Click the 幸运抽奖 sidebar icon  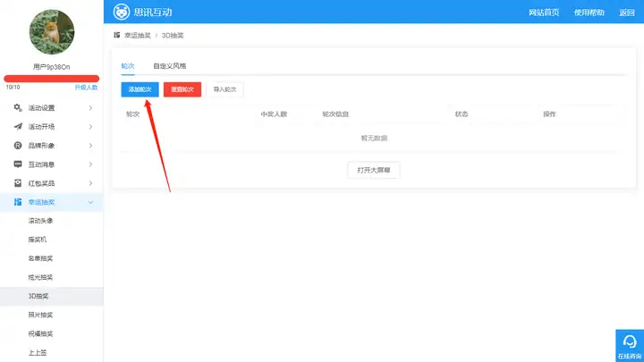(18, 202)
